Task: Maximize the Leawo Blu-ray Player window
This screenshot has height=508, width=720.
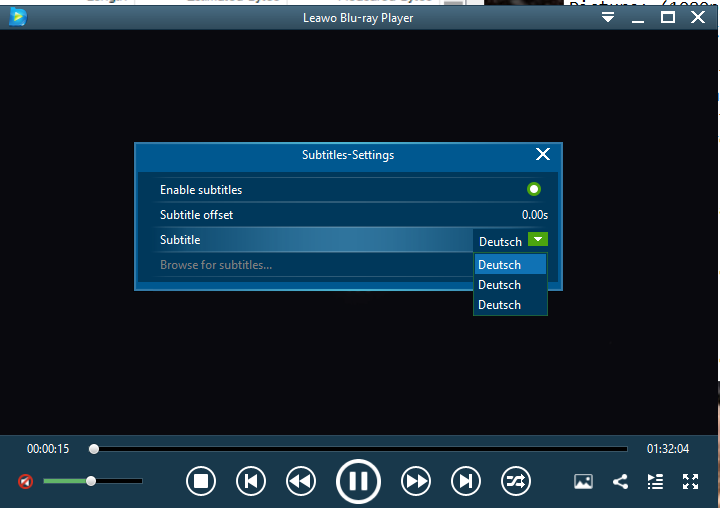Action: (x=668, y=17)
